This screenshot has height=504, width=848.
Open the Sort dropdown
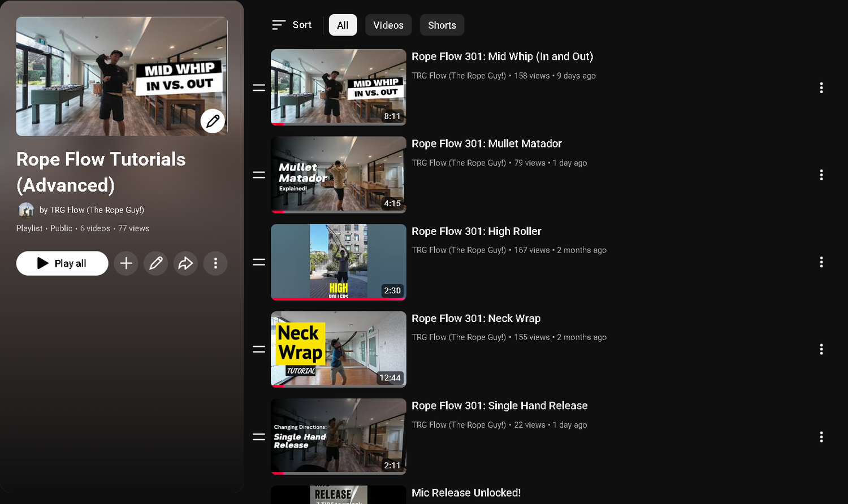tap(292, 25)
